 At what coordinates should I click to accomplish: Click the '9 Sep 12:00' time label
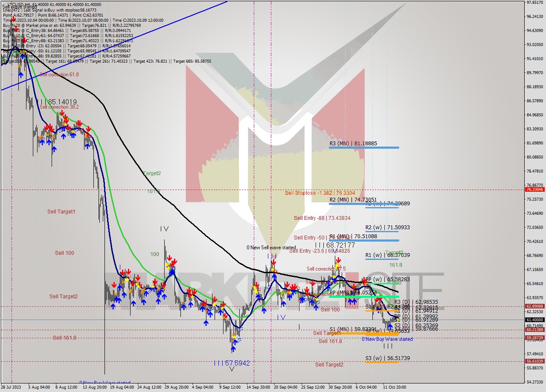pyautogui.click(x=230, y=387)
